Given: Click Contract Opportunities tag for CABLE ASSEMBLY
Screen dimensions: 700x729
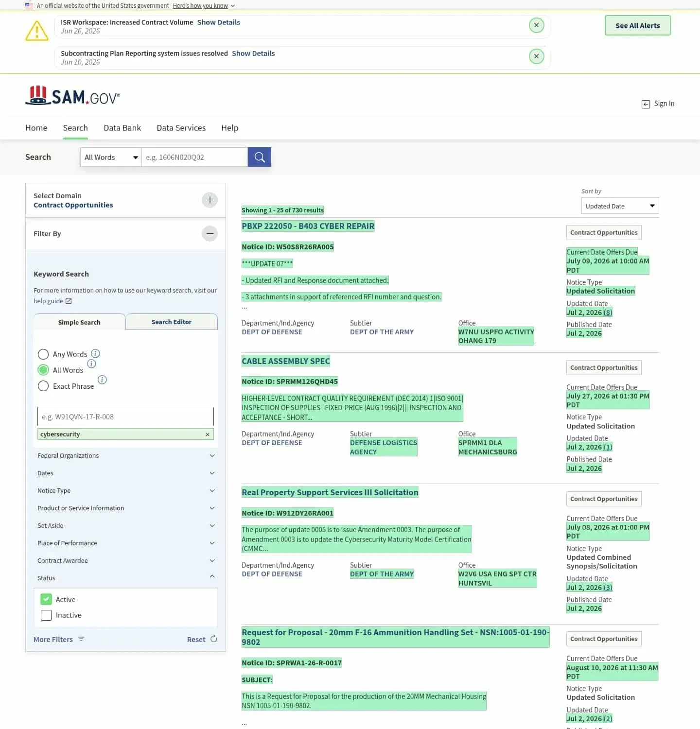Looking at the screenshot, I should point(604,368).
